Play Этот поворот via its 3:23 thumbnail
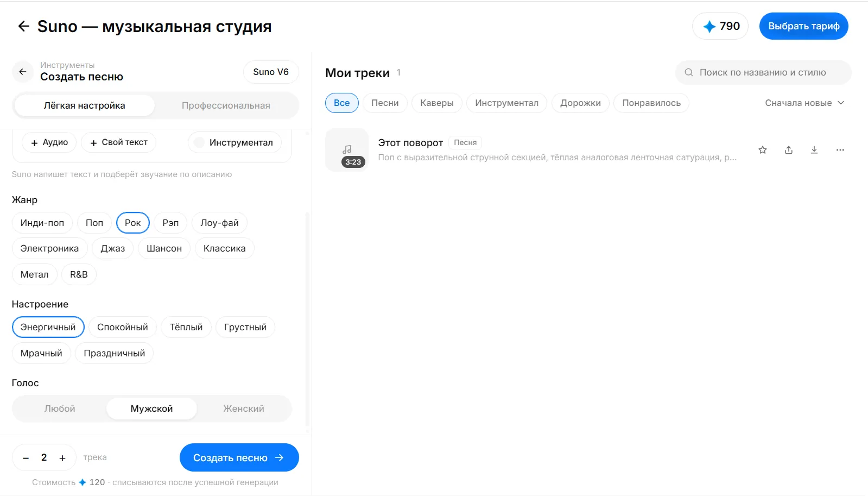This screenshot has height=496, width=868. (x=347, y=150)
